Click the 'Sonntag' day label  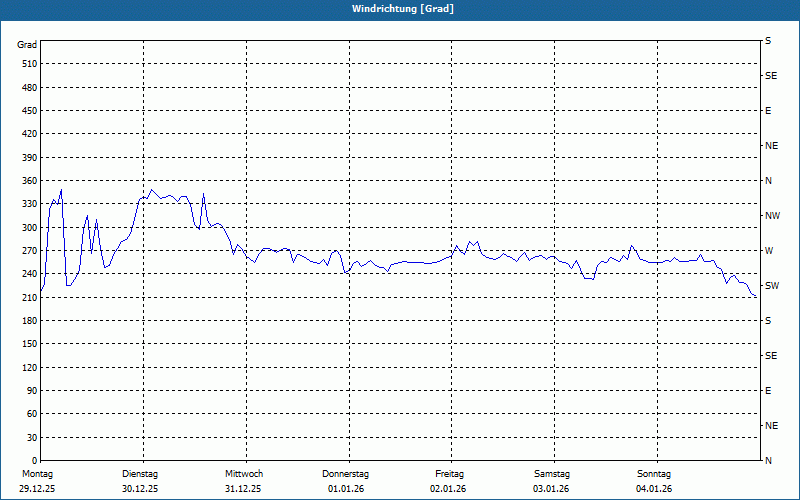coord(654,474)
